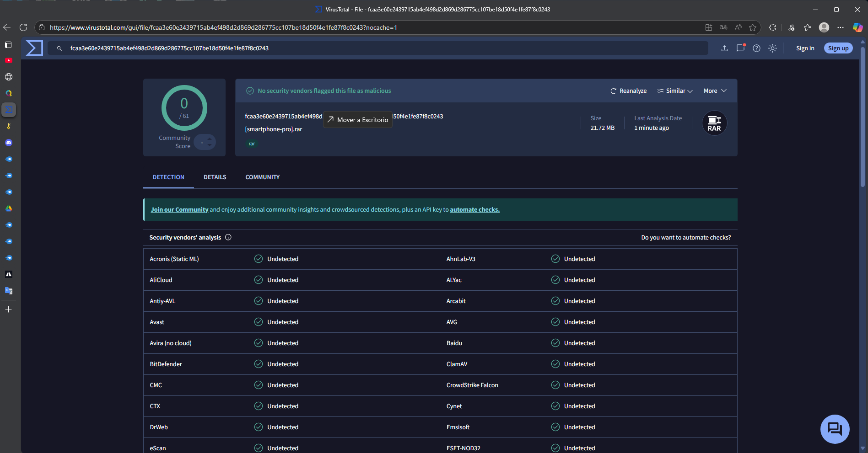Open the YouTube sidebar tab icon

pyautogui.click(x=9, y=60)
